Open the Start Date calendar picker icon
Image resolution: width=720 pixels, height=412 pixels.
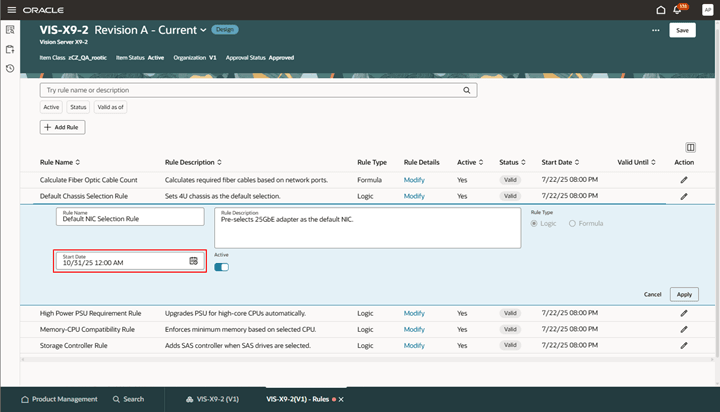(x=193, y=261)
